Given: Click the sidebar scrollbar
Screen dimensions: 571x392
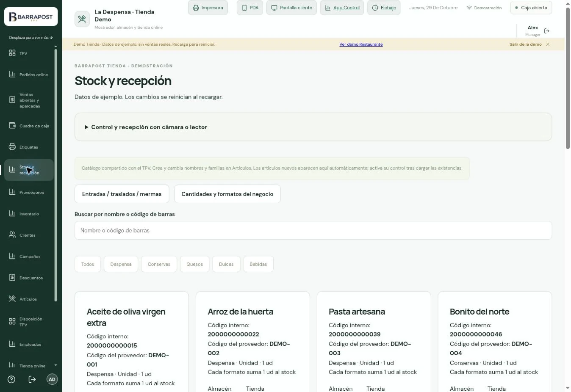Looking at the screenshot, I should [x=55, y=175].
